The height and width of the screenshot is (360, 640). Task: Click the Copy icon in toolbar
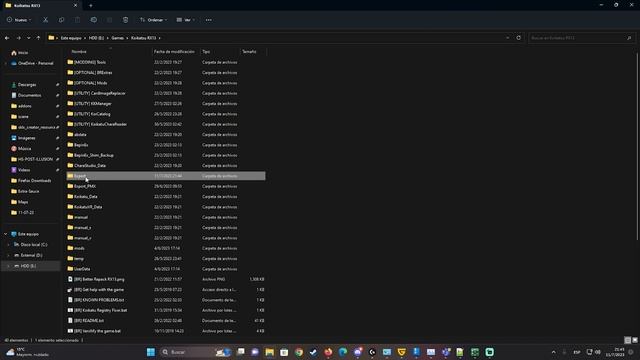(x=61, y=20)
